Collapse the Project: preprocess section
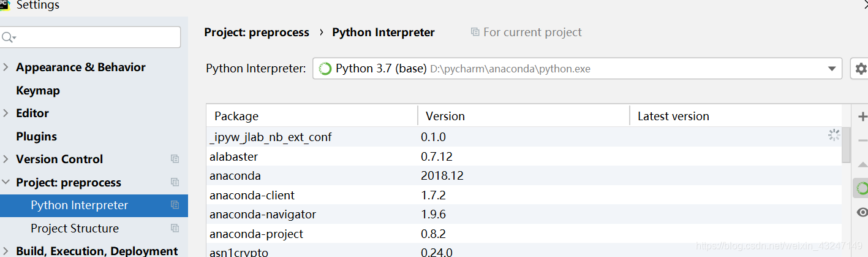868x257 pixels. 6,182
